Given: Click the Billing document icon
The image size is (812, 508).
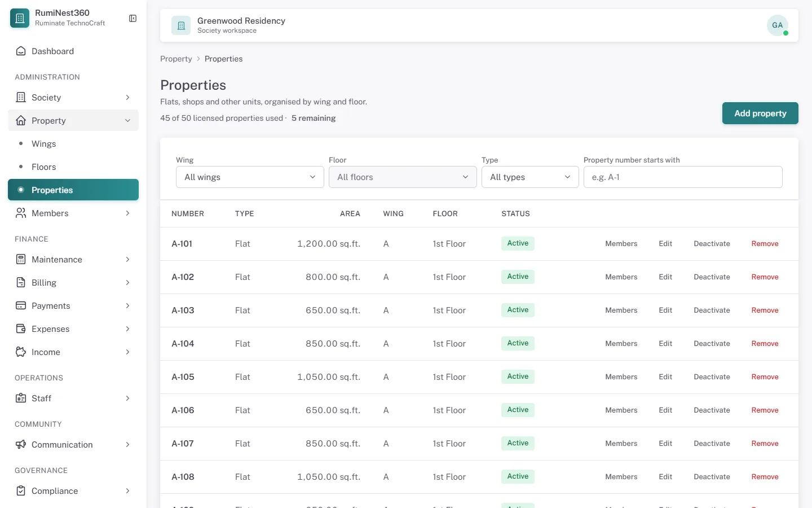Looking at the screenshot, I should 21,283.
